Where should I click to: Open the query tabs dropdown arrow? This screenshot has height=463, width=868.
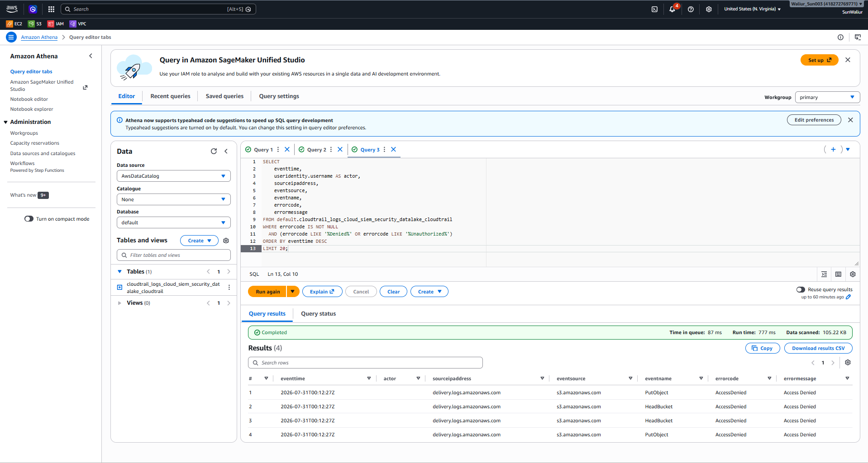(x=848, y=149)
